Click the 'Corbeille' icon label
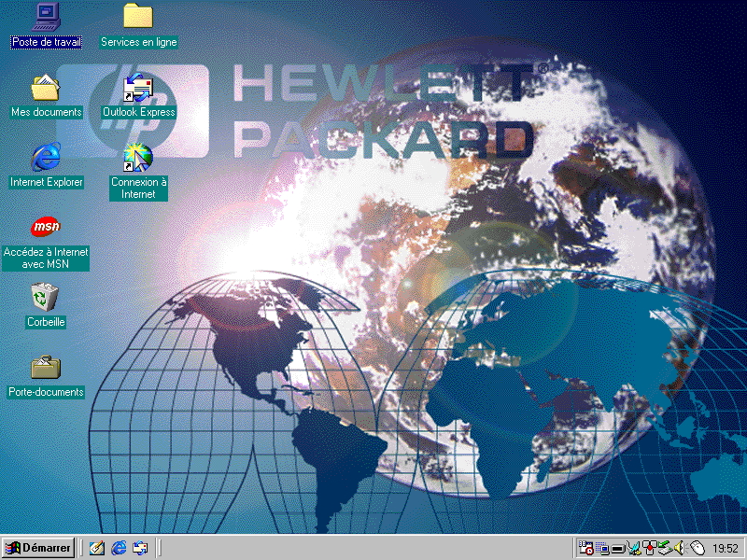Image resolution: width=747 pixels, height=560 pixels. pos(46,322)
